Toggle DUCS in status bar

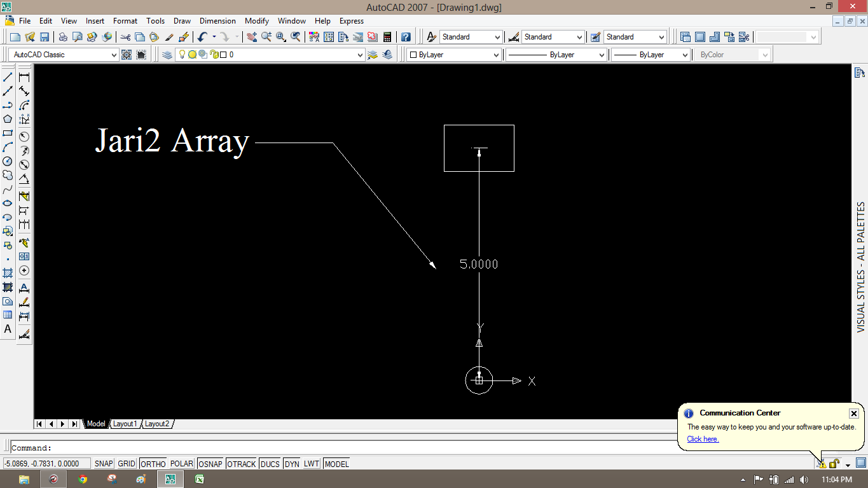(270, 464)
